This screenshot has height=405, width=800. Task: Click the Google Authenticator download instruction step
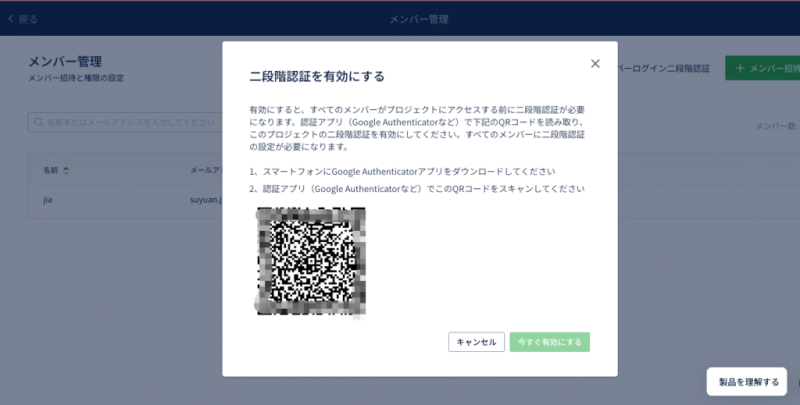click(402, 172)
